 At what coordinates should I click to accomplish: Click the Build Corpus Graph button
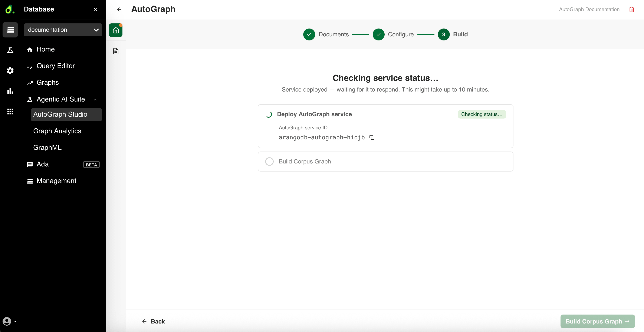598,321
